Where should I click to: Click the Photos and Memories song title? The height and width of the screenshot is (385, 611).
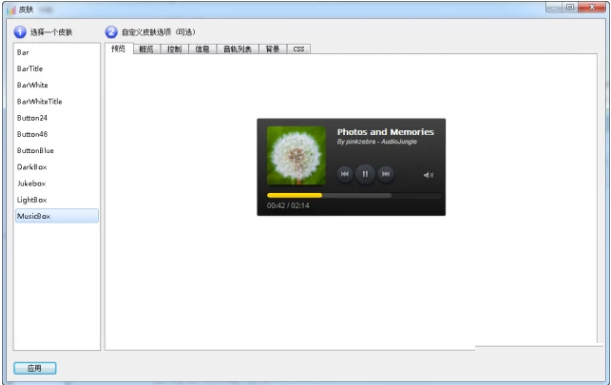[385, 132]
